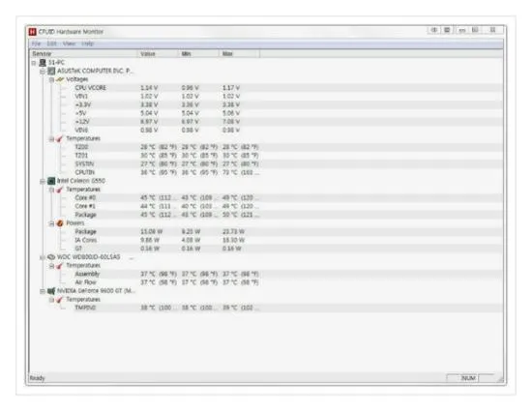Click the thermometer icon of ASUSTeK Temperatures
The image size is (532, 411).
[x=60, y=138]
